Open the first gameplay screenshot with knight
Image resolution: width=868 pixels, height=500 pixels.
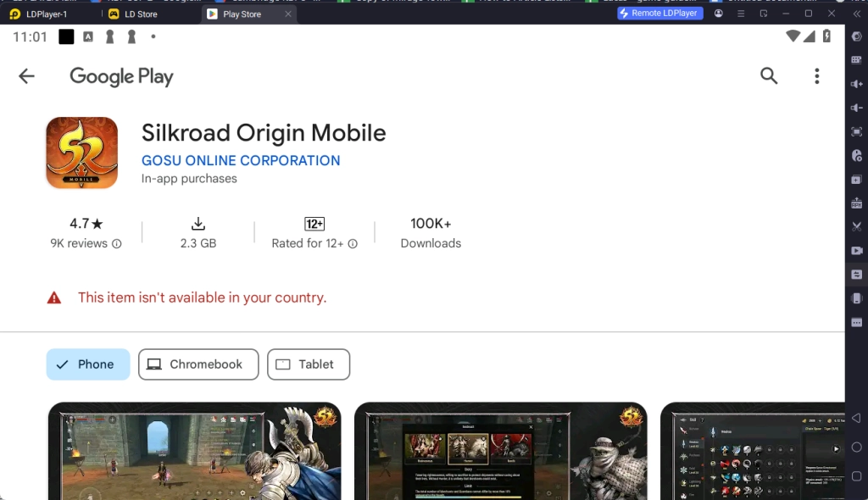[194, 451]
